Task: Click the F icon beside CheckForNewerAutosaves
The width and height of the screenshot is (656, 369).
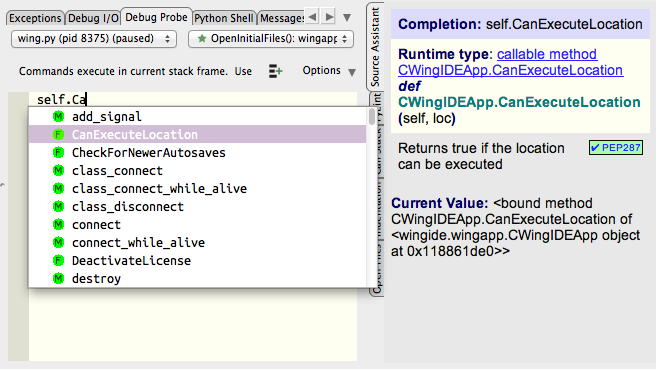Action: pyautogui.click(x=59, y=152)
